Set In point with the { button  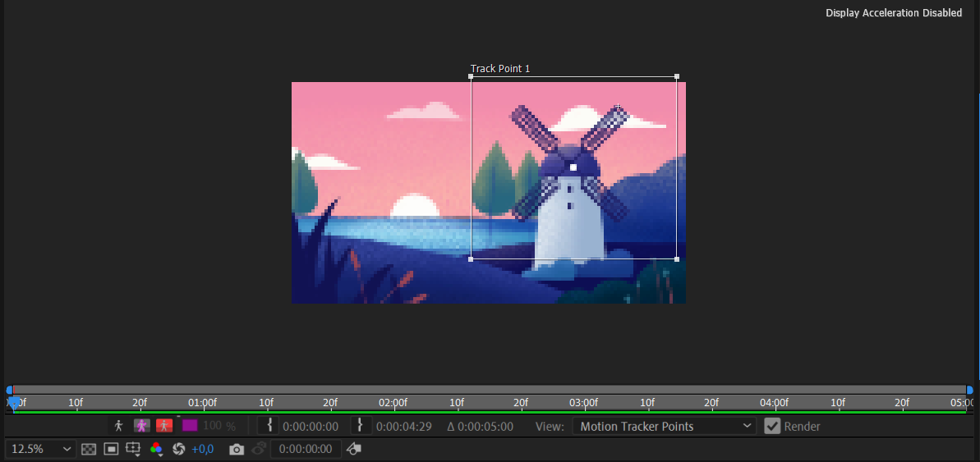click(x=269, y=426)
